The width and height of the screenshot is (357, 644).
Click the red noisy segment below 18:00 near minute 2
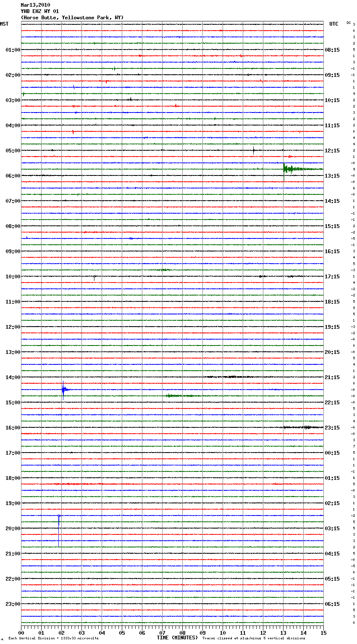click(x=76, y=484)
